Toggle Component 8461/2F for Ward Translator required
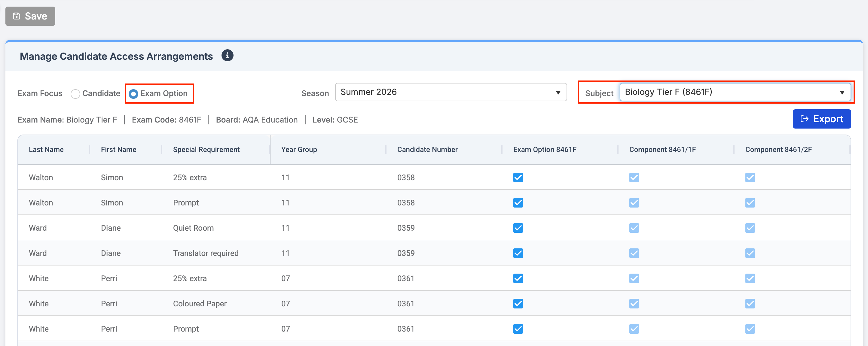The height and width of the screenshot is (346, 868). [x=750, y=253]
